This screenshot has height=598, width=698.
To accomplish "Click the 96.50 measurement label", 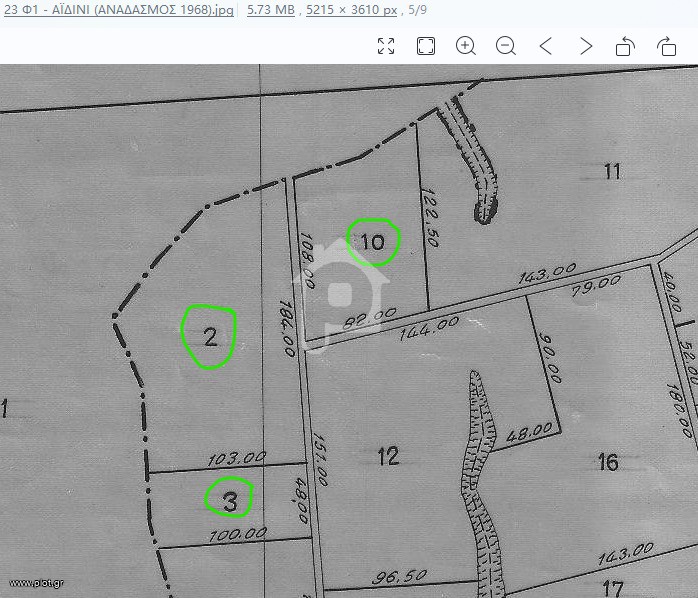I will tap(399, 577).
